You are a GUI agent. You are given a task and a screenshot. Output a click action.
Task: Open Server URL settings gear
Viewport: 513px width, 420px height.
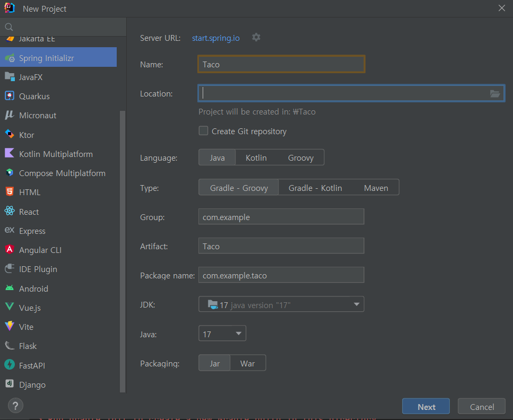(x=256, y=37)
